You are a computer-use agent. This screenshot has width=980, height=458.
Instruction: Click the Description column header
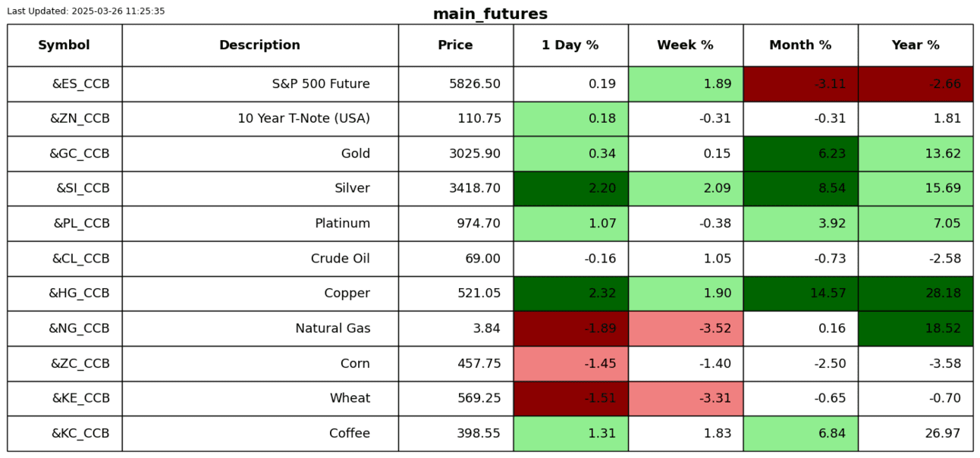click(x=259, y=45)
